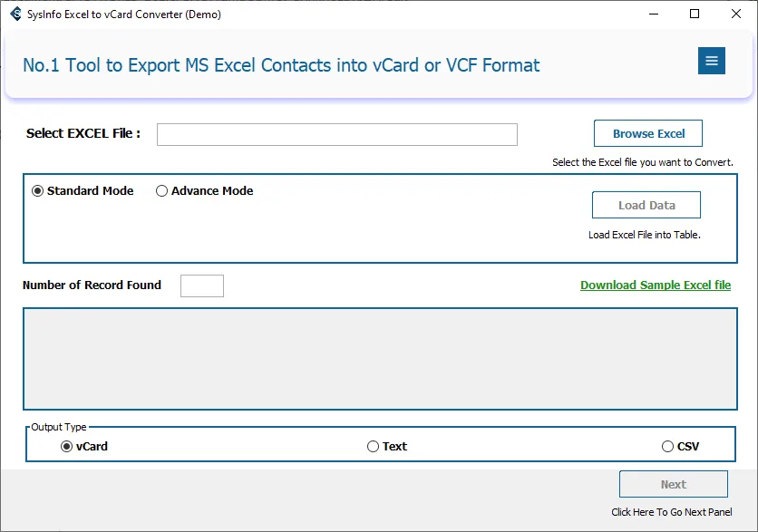The height and width of the screenshot is (532, 758).
Task: Select Advance Mode radio button
Action: (x=162, y=191)
